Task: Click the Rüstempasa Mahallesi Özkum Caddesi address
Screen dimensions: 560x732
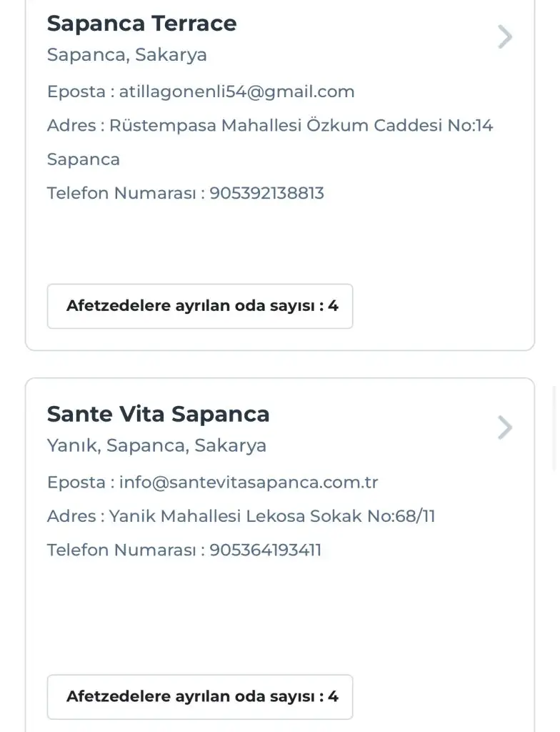Action: [x=301, y=126]
